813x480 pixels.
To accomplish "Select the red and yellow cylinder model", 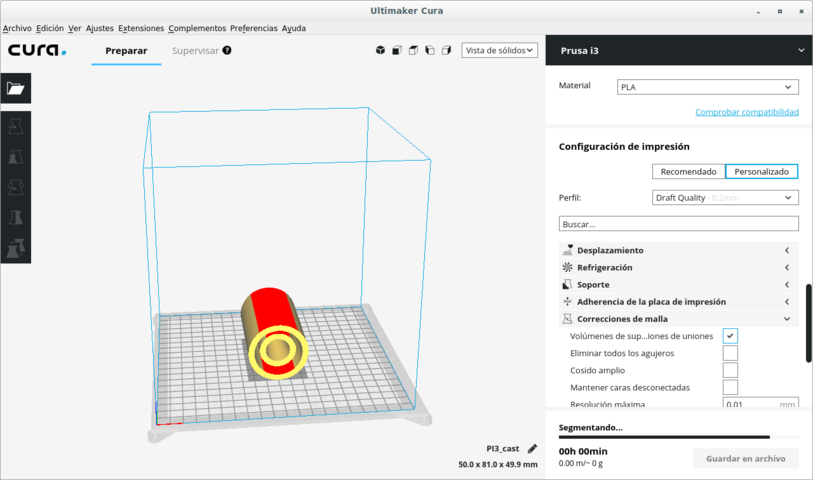I will pos(276,332).
